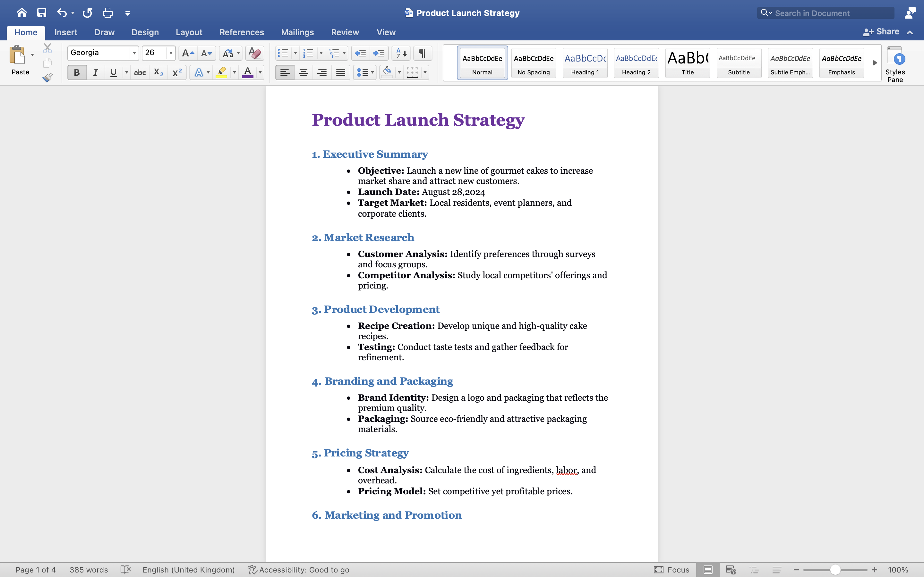This screenshot has height=577, width=924.
Task: Expand the font size dropdown
Action: pos(171,53)
